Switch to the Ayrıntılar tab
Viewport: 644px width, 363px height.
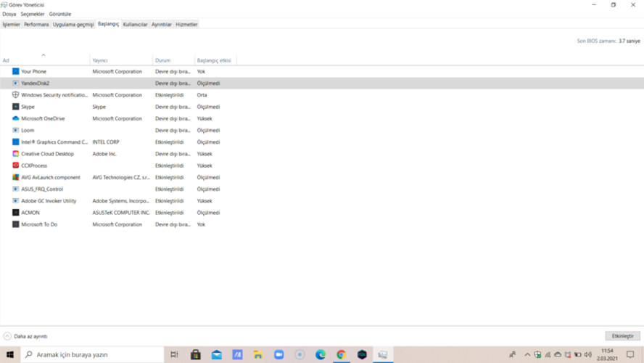[x=162, y=24]
